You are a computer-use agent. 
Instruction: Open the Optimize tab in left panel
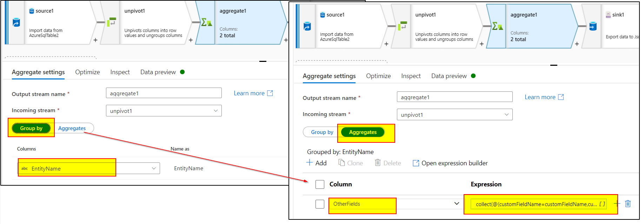[87, 72]
